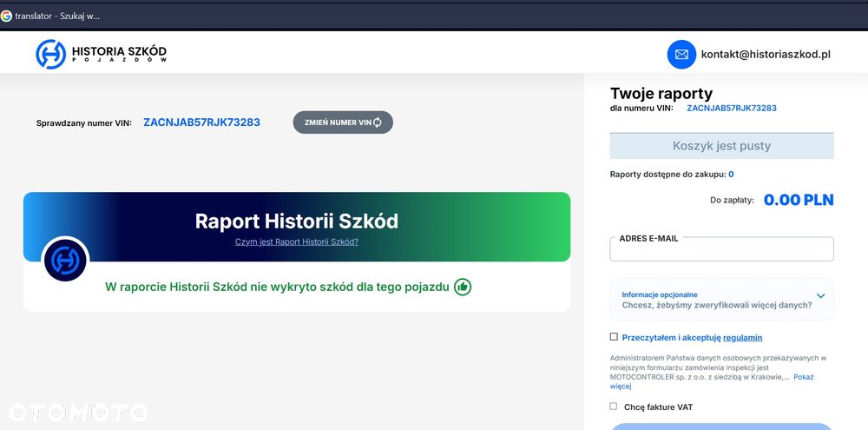Focus the ADRES E-MAIL input field
The image size is (868, 430).
pos(722,249)
